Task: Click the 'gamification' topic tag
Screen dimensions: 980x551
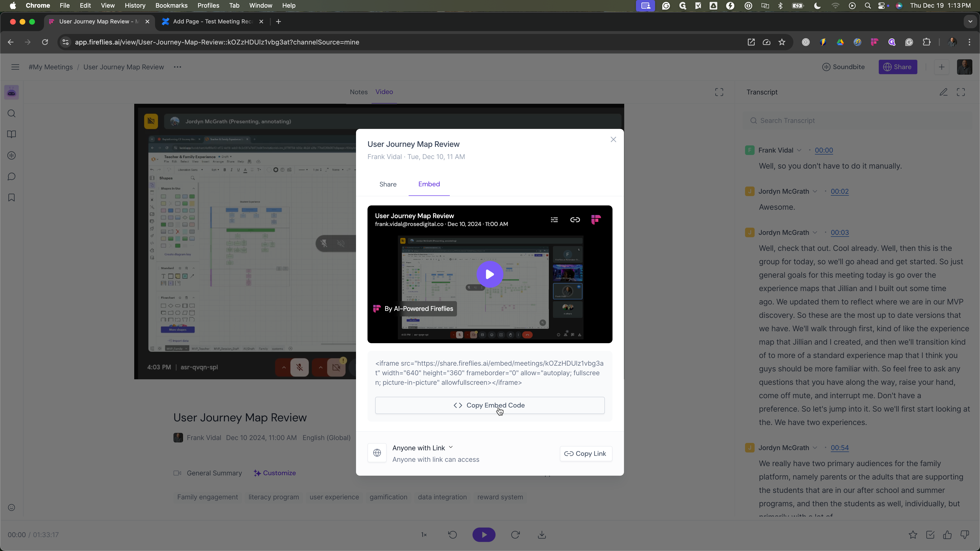Action: coord(388,497)
